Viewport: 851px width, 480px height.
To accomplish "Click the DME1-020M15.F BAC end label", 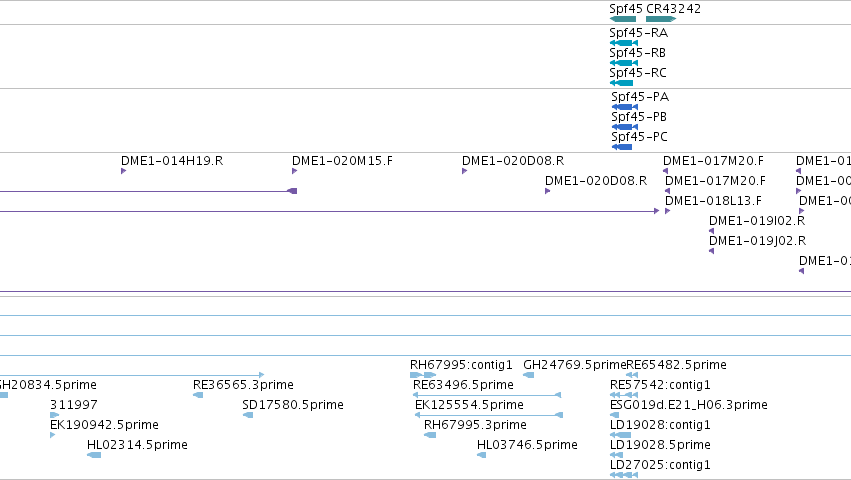I will pyautogui.click(x=342, y=161).
